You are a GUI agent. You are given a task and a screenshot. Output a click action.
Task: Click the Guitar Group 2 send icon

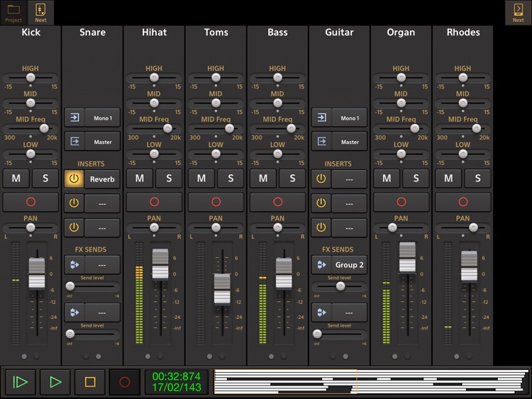(321, 264)
